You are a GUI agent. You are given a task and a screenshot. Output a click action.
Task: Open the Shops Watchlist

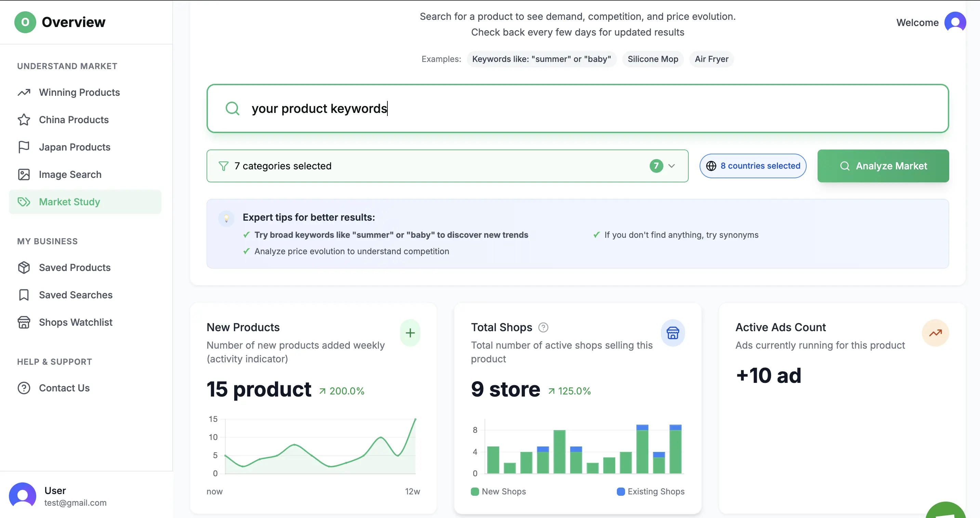click(75, 322)
